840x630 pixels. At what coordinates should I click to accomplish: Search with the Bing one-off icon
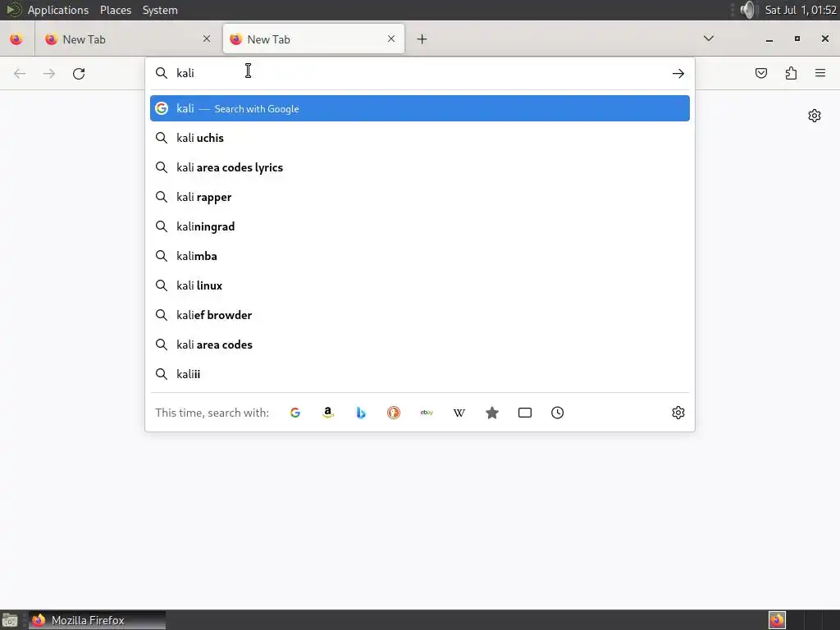pyautogui.click(x=361, y=413)
